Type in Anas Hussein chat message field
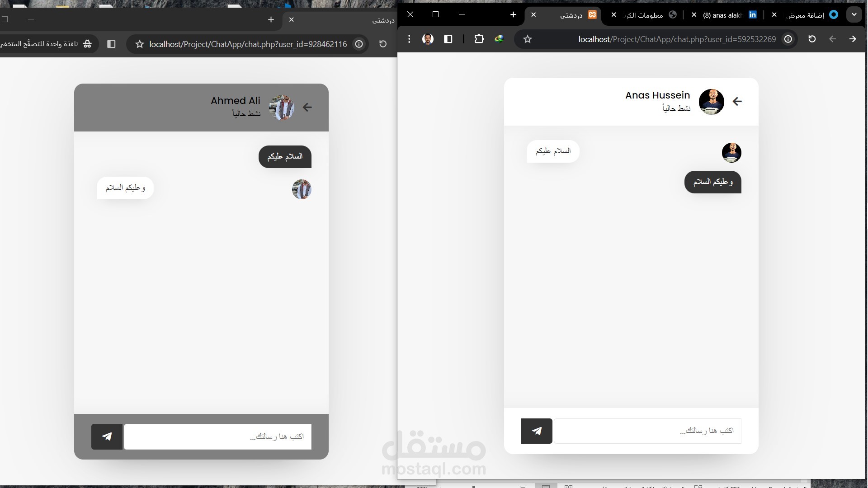The image size is (868, 488). (x=647, y=431)
